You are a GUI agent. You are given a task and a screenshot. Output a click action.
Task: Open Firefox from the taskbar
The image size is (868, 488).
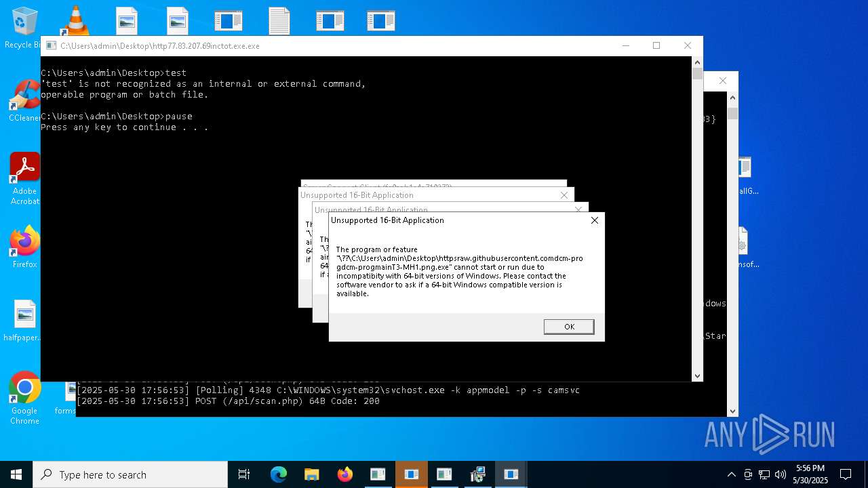(344, 474)
